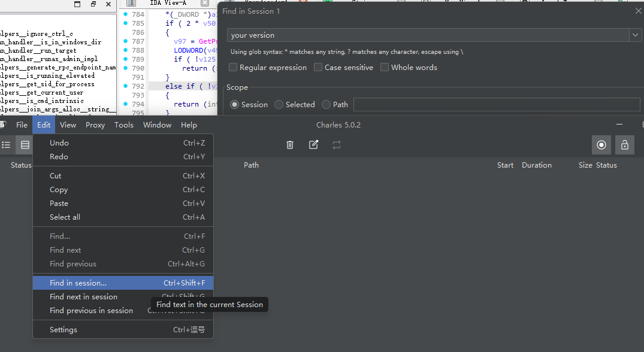Open the Proxy menu
The image size is (644, 352).
point(95,125)
